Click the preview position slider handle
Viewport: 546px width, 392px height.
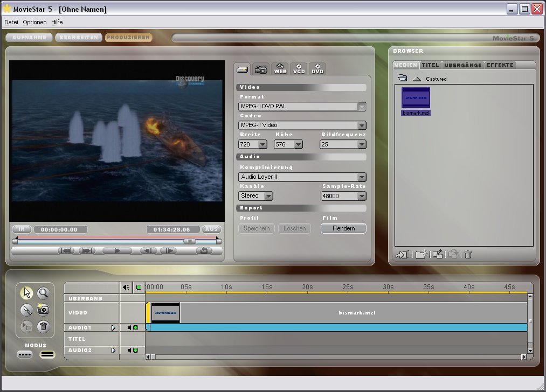click(x=190, y=241)
